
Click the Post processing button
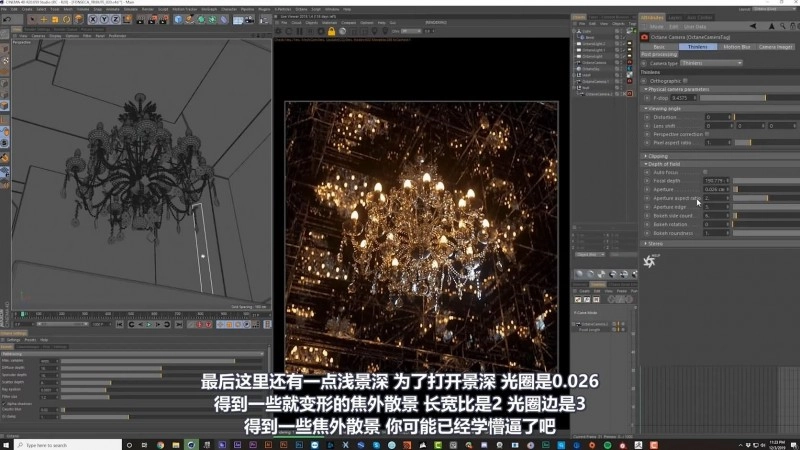click(660, 54)
